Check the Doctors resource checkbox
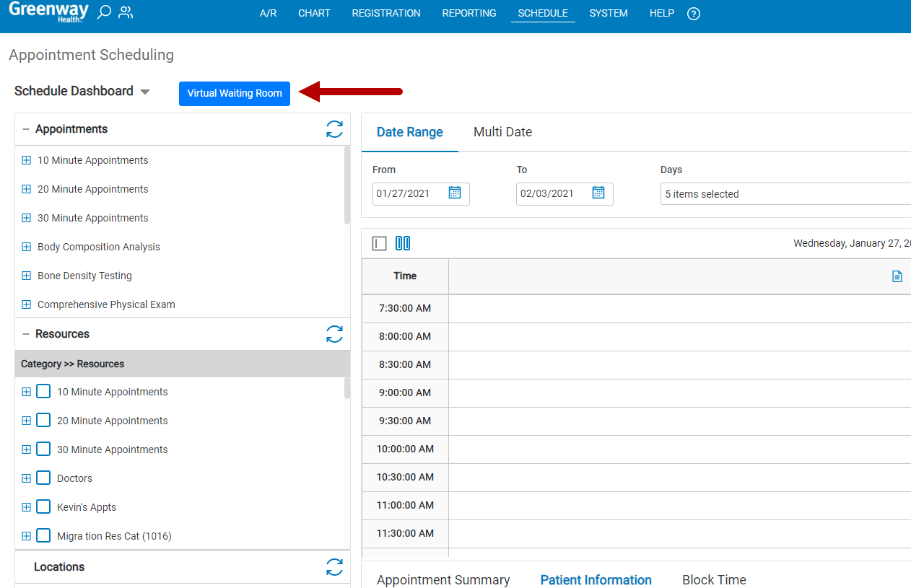Image resolution: width=911 pixels, height=588 pixels. (x=43, y=478)
